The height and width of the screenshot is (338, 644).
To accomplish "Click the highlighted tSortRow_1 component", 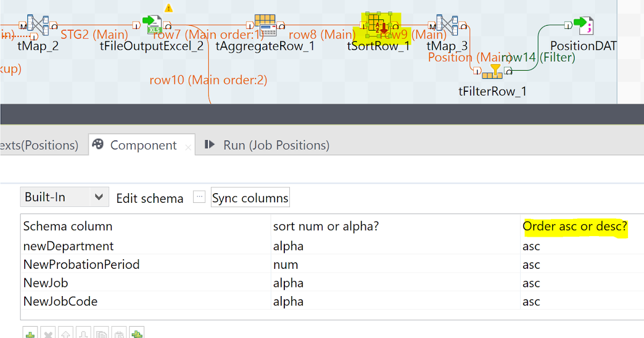I will tap(379, 24).
